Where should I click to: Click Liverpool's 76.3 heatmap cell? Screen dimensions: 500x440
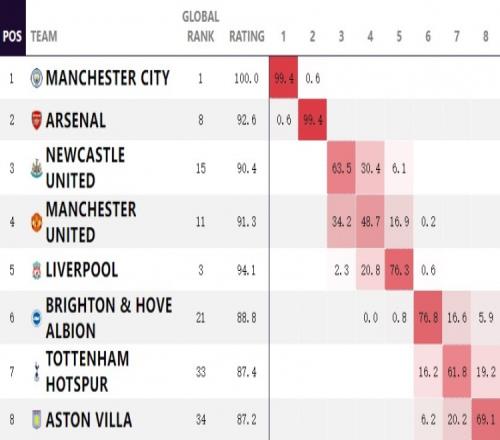[399, 269]
